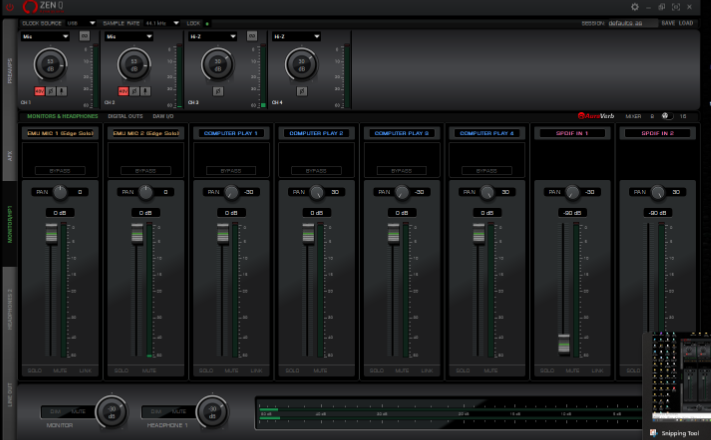
Task: Select Monitors & Headphones tab
Action: 63,116
